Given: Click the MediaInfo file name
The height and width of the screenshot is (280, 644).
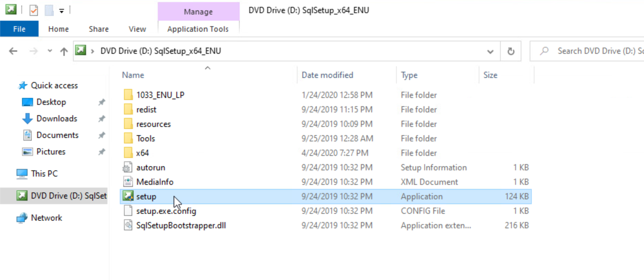Looking at the screenshot, I should (155, 182).
